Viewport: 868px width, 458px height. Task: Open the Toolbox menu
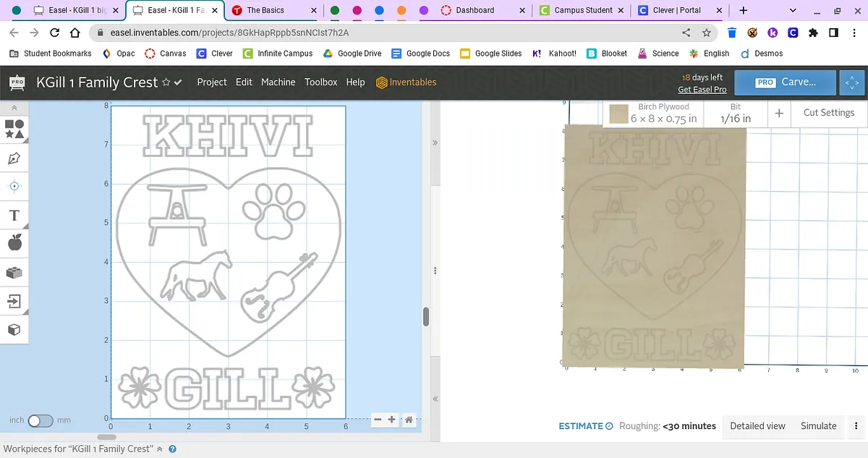pos(320,82)
